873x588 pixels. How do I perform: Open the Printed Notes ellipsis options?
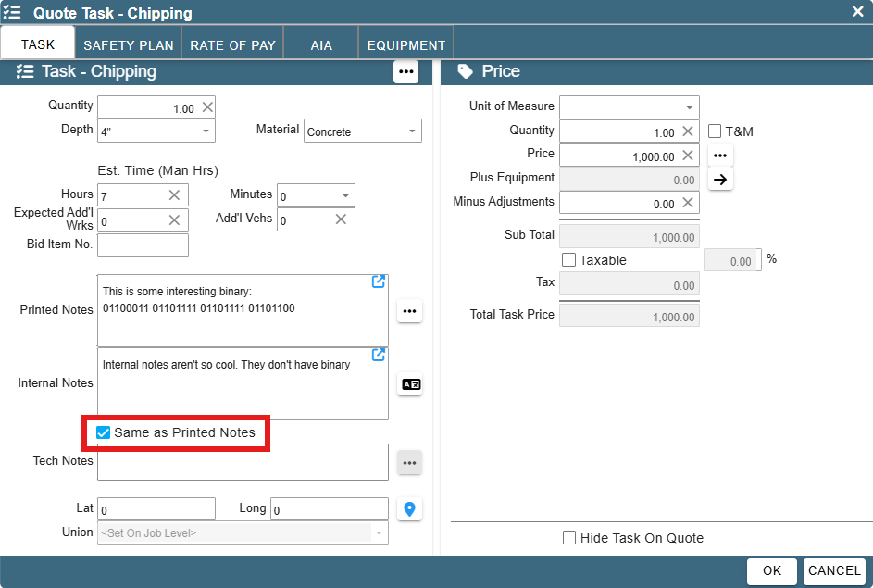pyautogui.click(x=410, y=311)
